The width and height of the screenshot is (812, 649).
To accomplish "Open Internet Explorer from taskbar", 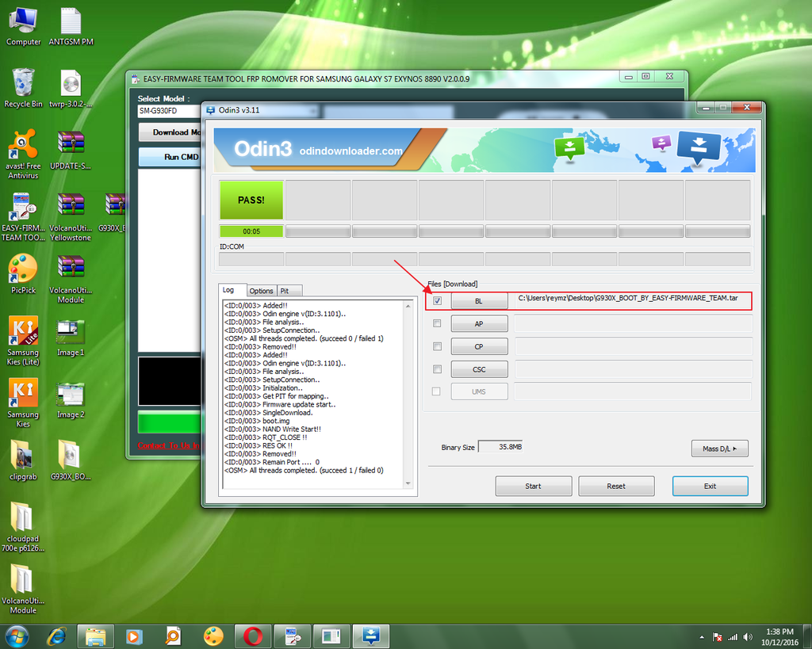I will click(56, 636).
